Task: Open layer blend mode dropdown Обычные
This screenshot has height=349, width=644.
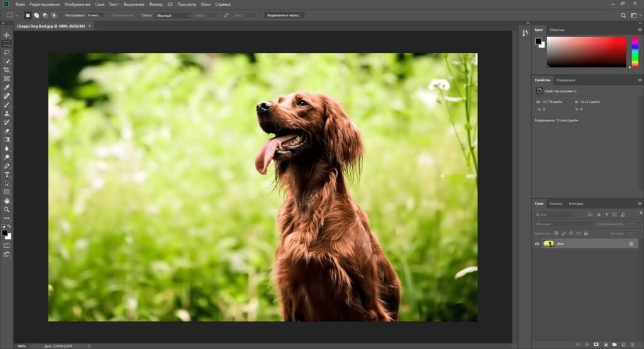Action: coord(564,224)
